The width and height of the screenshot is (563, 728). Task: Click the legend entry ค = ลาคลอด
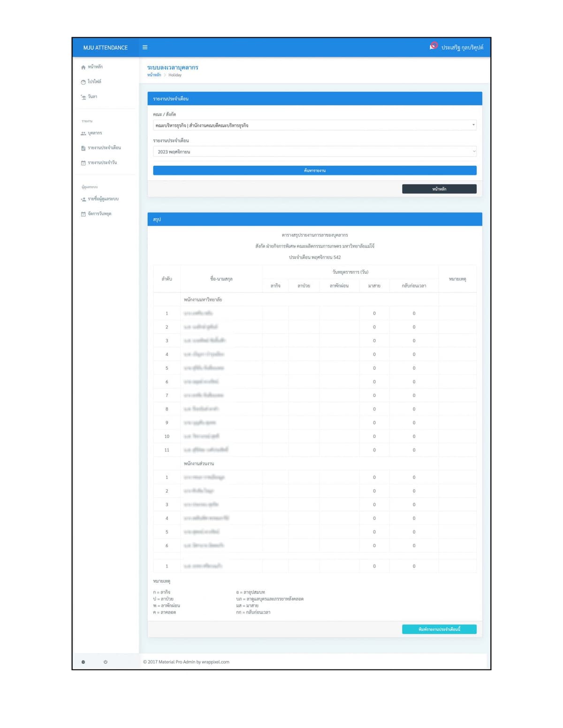164,612
